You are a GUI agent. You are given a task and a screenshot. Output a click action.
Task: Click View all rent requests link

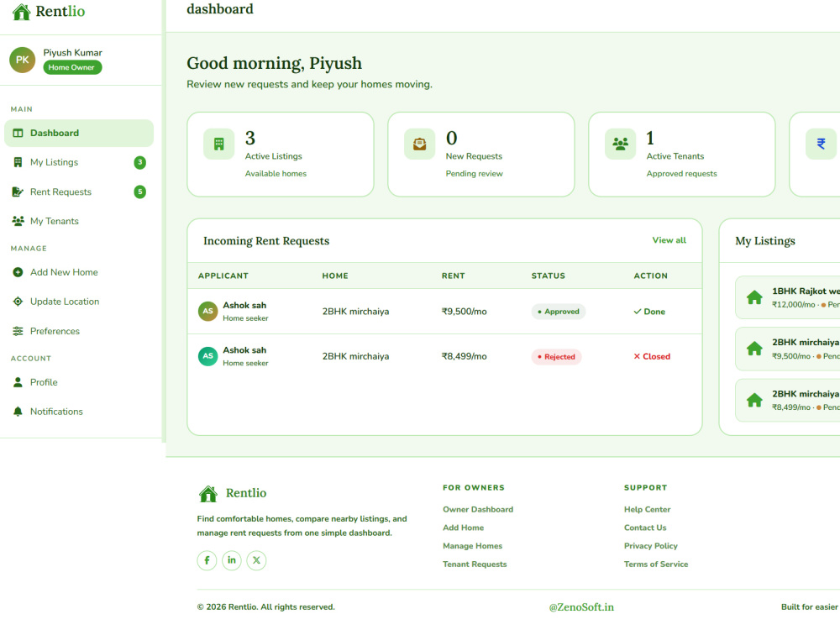coord(669,240)
